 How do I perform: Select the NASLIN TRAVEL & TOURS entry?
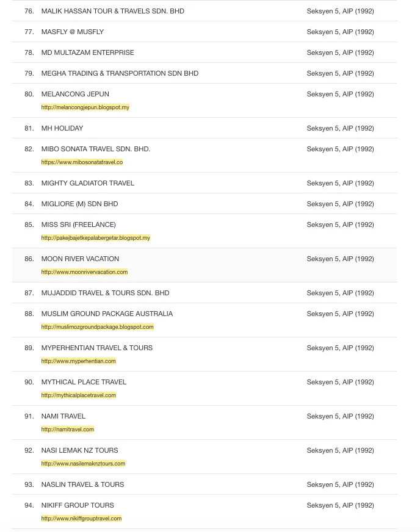point(82,484)
